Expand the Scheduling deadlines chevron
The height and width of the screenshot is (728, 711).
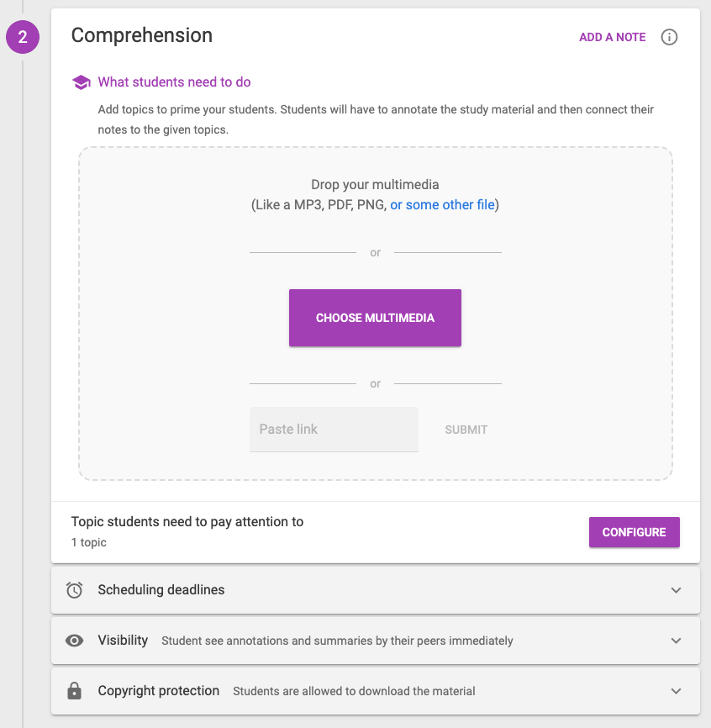[x=677, y=590]
